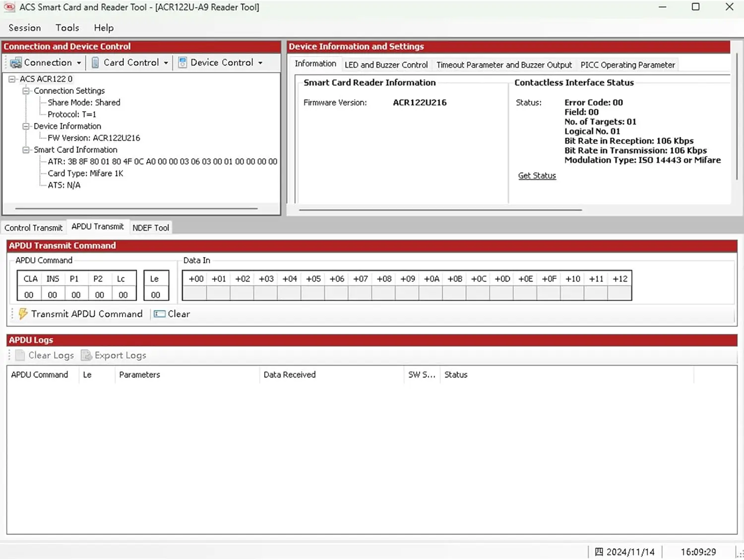Click the Clear Logs page icon

[20, 355]
